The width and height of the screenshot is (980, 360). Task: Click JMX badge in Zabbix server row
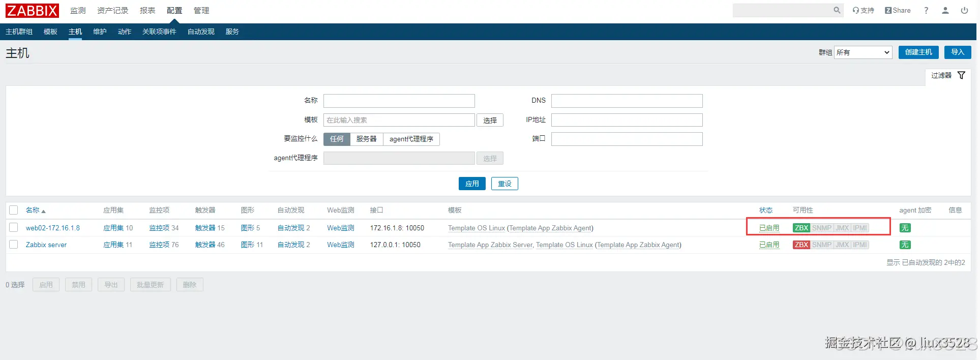(842, 245)
